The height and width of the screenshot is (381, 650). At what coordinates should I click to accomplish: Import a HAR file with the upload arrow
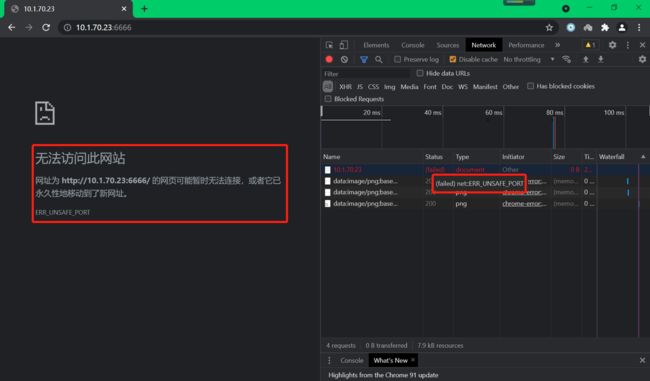click(x=586, y=59)
